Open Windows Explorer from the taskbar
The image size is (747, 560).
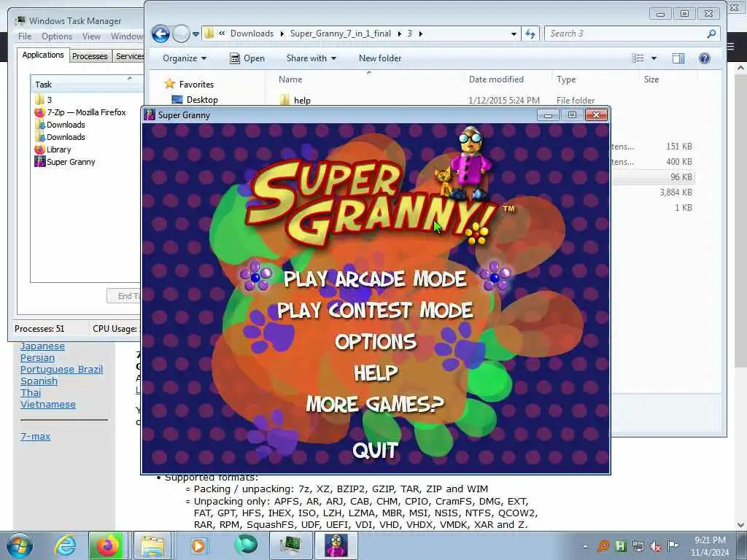tap(152, 545)
